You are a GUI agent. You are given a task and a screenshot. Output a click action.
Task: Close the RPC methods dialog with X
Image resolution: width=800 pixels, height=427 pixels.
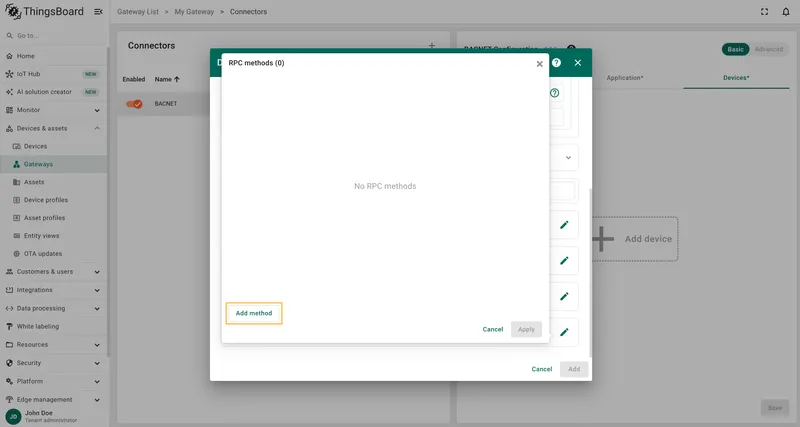(x=539, y=64)
